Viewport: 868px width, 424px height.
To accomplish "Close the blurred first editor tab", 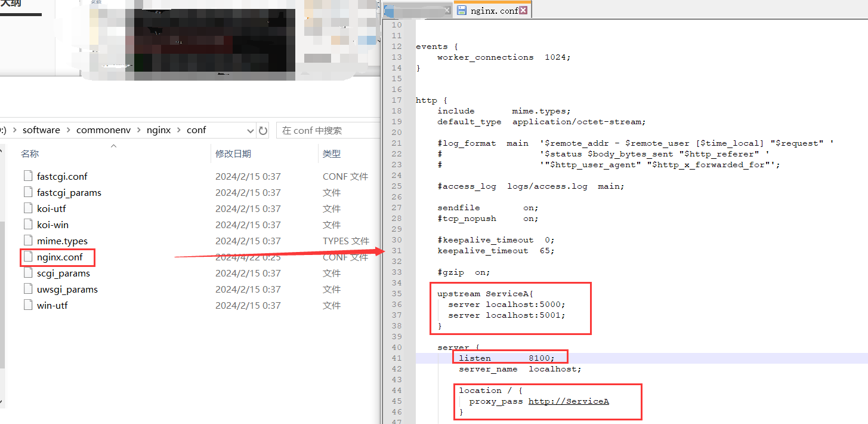I will pos(448,10).
